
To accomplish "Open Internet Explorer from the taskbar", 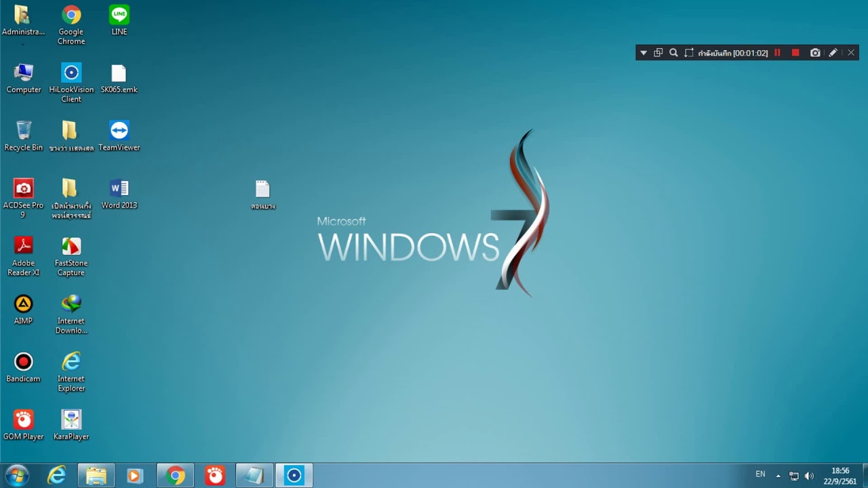I will click(x=57, y=476).
